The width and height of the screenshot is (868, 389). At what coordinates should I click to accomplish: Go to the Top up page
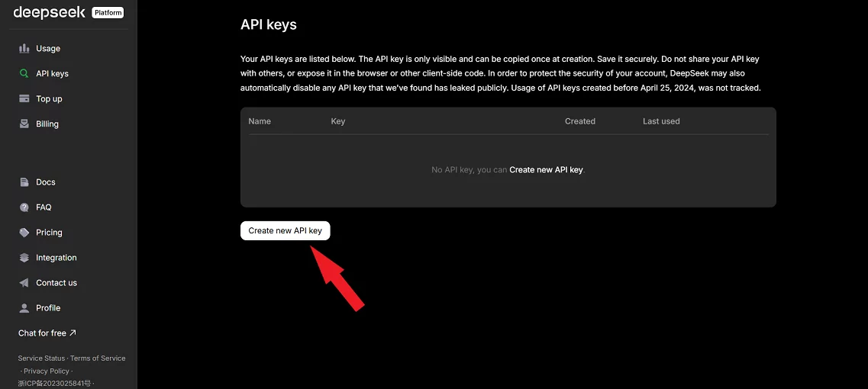click(40, 98)
